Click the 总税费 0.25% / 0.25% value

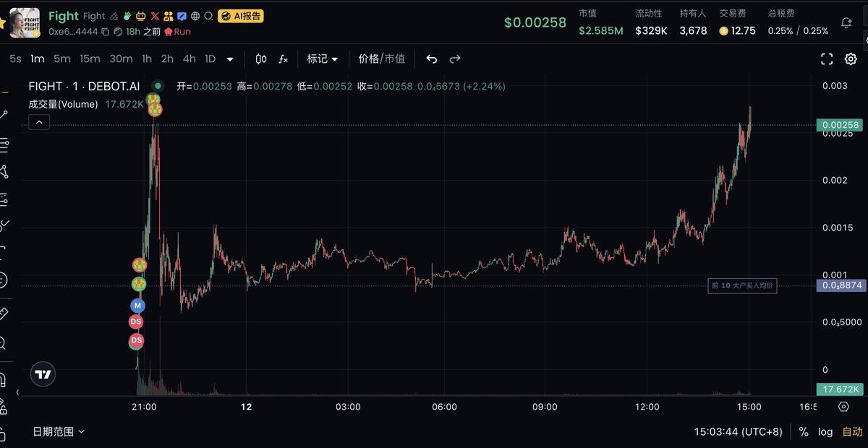pyautogui.click(x=798, y=31)
